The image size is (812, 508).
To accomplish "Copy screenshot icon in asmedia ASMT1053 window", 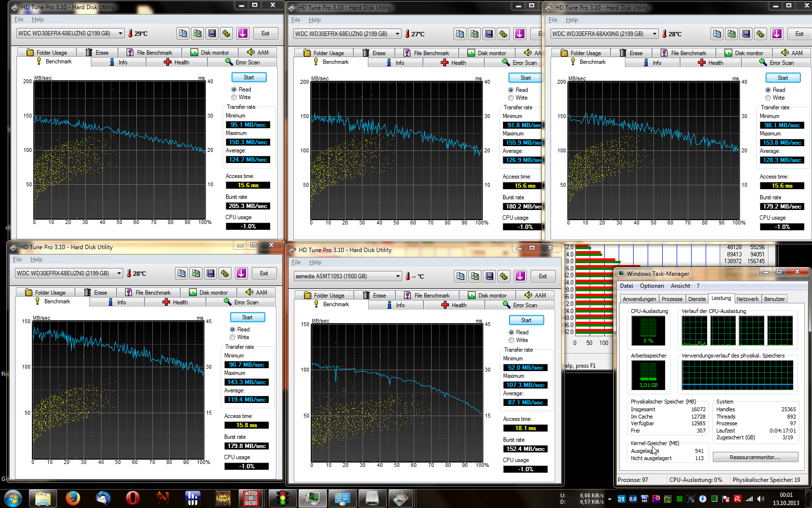I will tap(475, 276).
